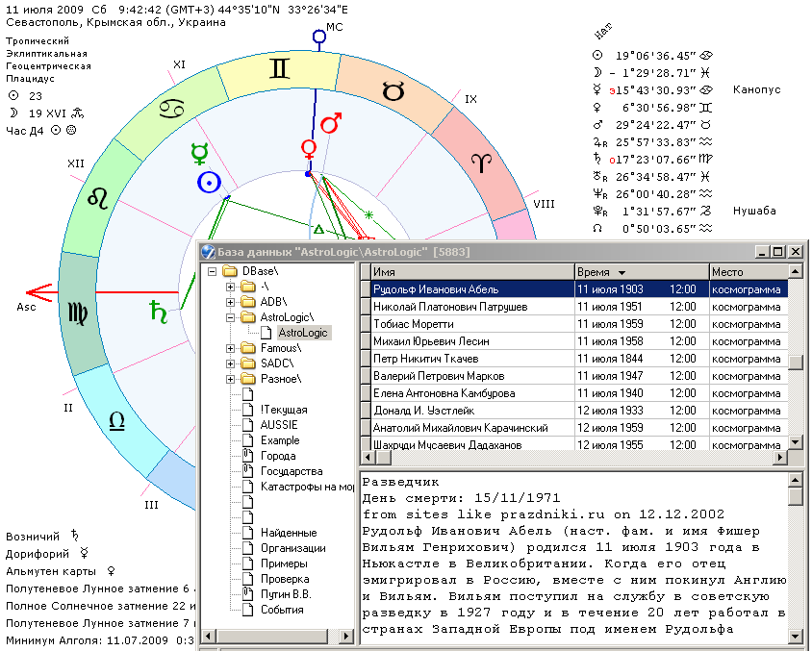Select the Путин В.В. database entry
This screenshot has width=812, height=651.
285,594
